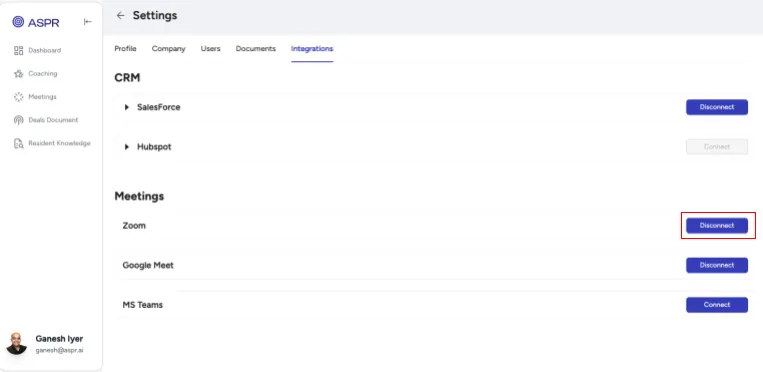Click the SalesForce label
The width and height of the screenshot is (763, 372).
(x=159, y=107)
